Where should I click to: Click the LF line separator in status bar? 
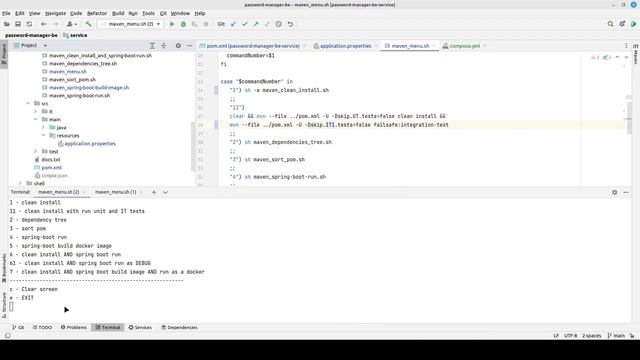coord(556,336)
